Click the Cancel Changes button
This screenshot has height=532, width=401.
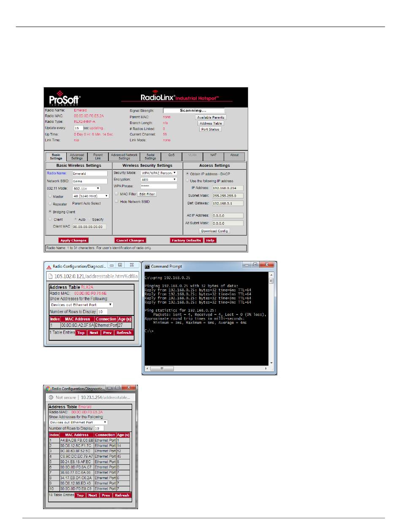coord(130,240)
